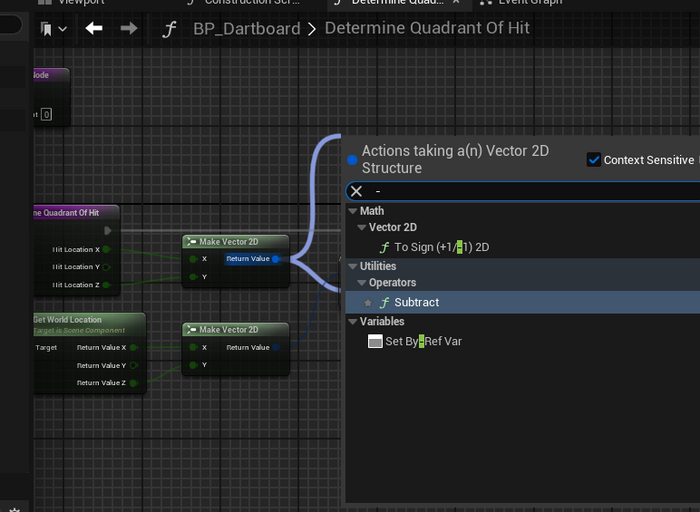Click the Hit Location X output pin
The image size is (700, 512).
coord(106,249)
